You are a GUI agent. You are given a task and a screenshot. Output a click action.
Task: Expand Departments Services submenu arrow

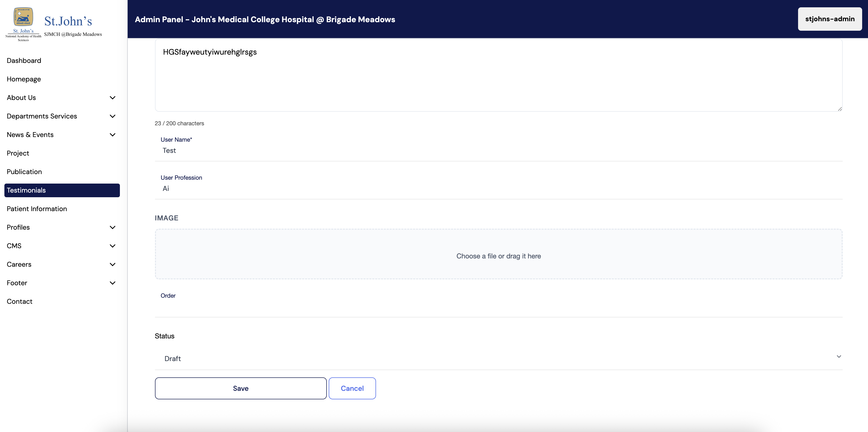click(113, 116)
